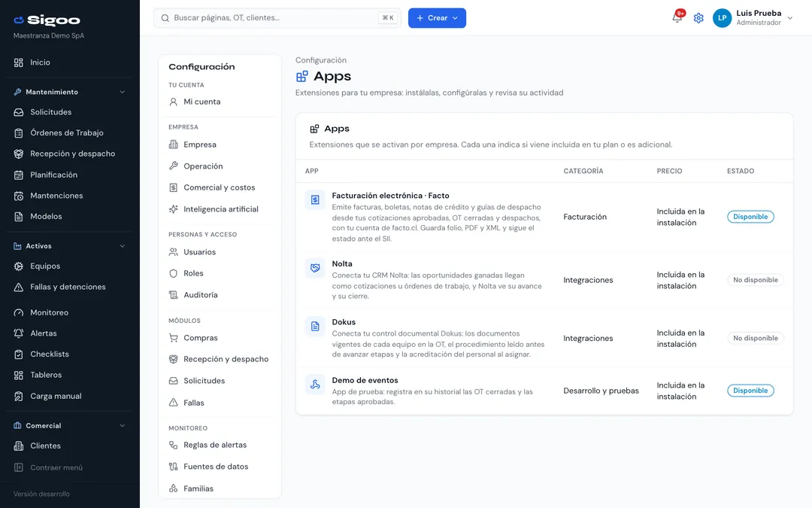Click the Fuentes de datos icon

pyautogui.click(x=174, y=467)
